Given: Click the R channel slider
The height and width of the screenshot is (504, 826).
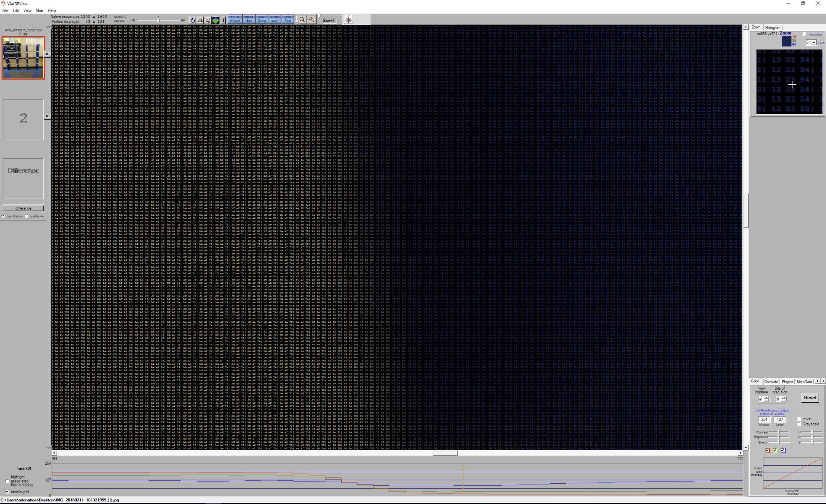Looking at the screenshot, I should [x=812, y=432].
